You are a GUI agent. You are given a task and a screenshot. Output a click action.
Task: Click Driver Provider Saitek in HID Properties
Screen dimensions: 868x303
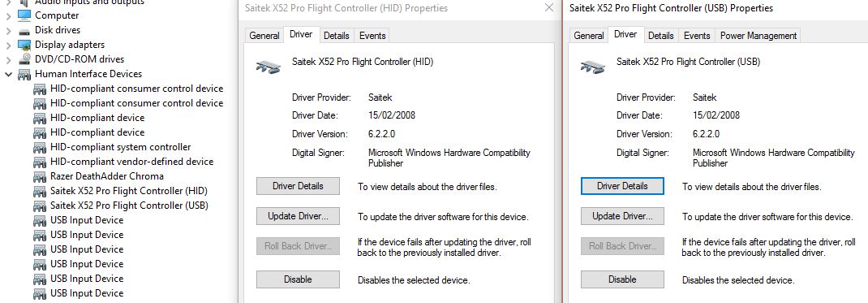380,97
